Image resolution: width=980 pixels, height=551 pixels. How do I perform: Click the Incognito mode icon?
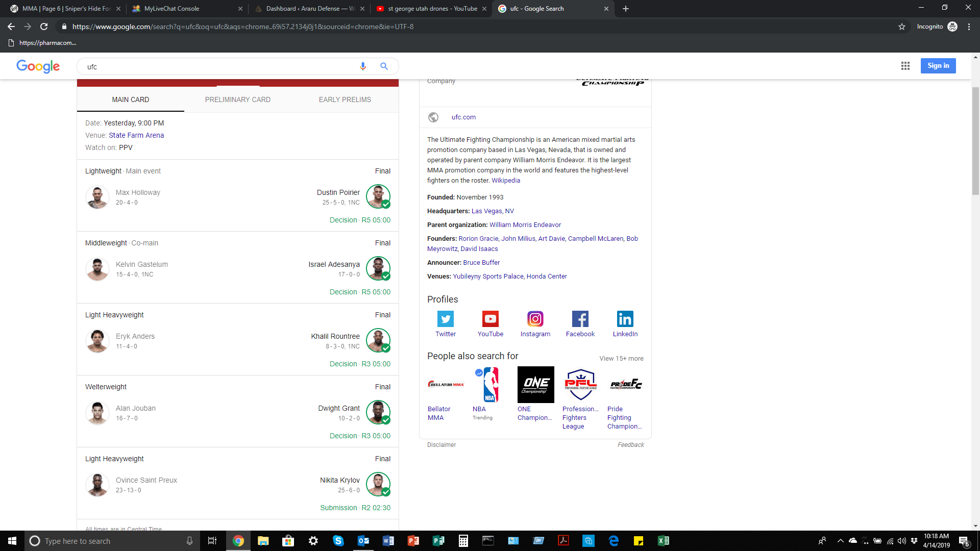(952, 27)
